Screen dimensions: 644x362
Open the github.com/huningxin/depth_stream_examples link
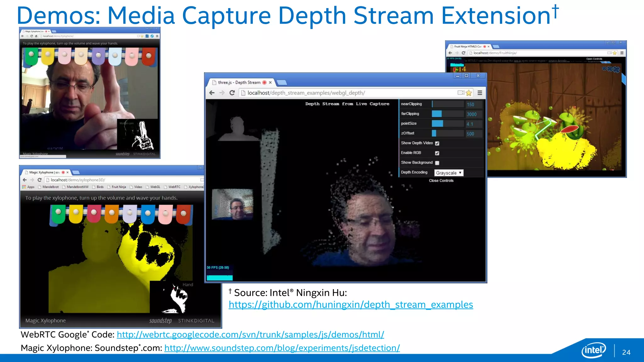point(351,304)
